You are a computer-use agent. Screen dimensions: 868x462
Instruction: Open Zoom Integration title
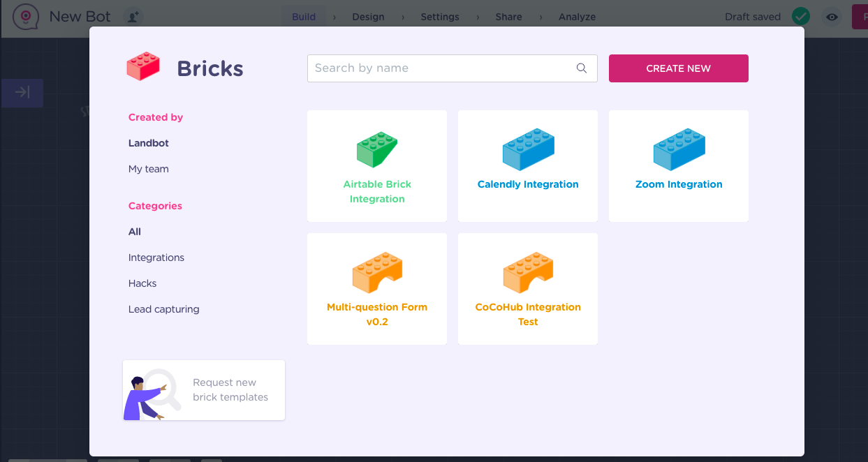pyautogui.click(x=679, y=184)
